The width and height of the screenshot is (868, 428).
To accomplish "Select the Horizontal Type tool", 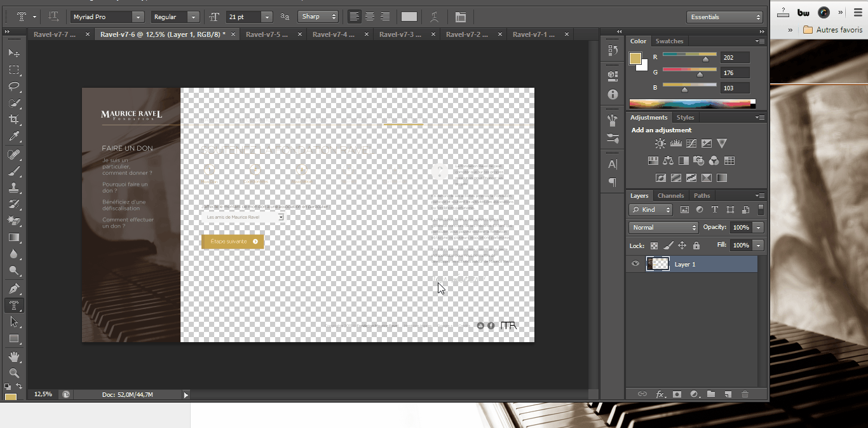I will click(x=14, y=306).
